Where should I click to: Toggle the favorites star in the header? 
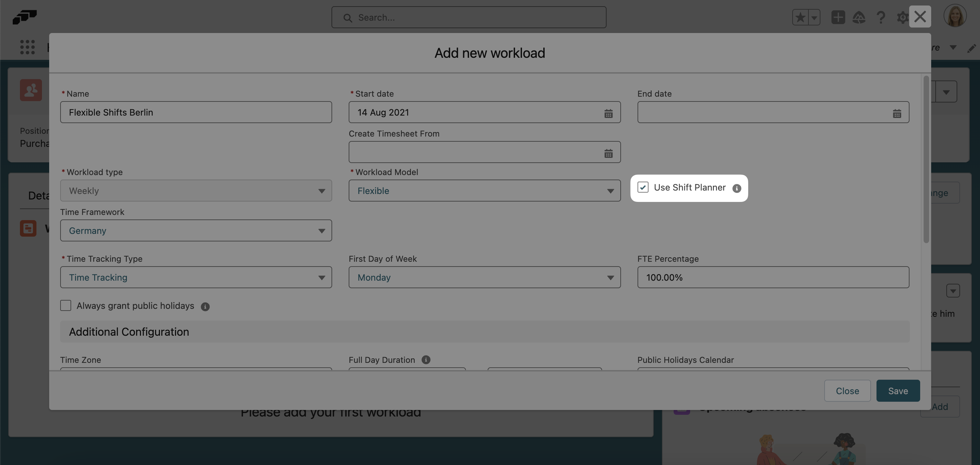pos(801,17)
